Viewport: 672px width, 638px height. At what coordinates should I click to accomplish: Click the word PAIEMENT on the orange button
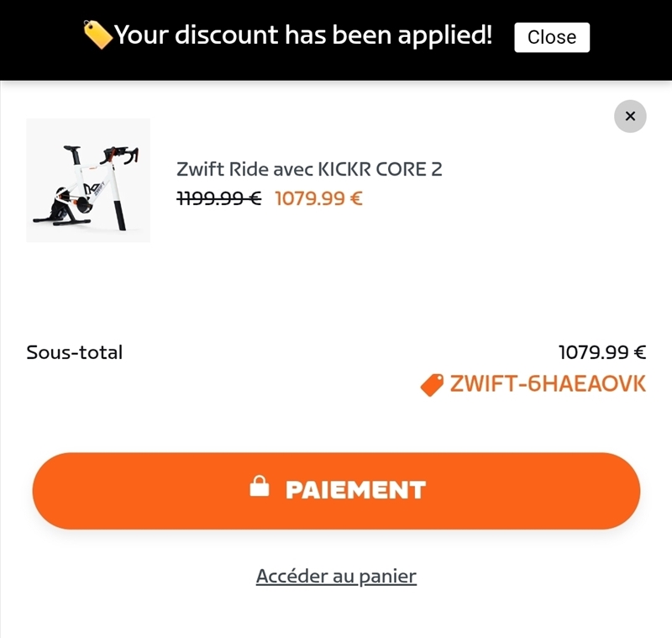pos(355,490)
